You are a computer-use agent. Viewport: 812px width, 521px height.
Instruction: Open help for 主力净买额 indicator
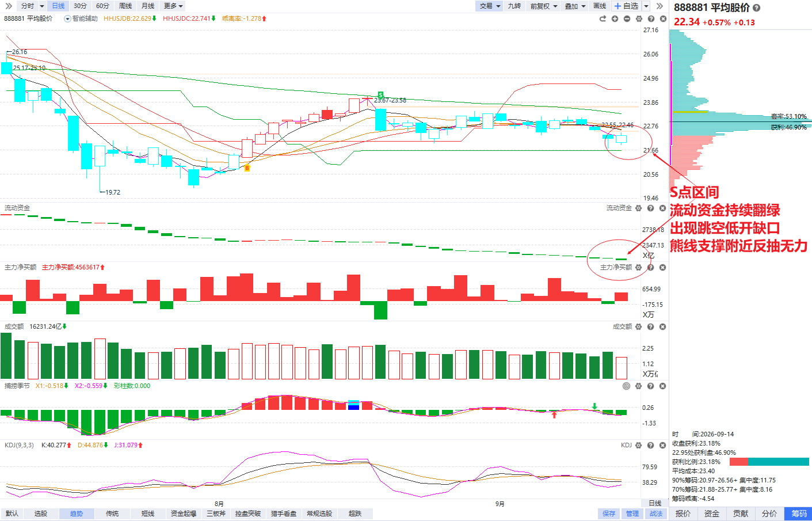[650, 268]
